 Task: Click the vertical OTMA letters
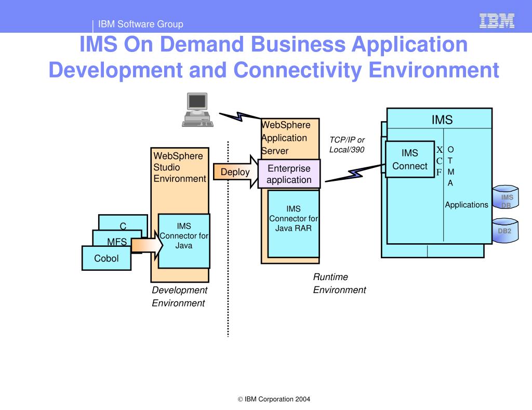[450, 166]
